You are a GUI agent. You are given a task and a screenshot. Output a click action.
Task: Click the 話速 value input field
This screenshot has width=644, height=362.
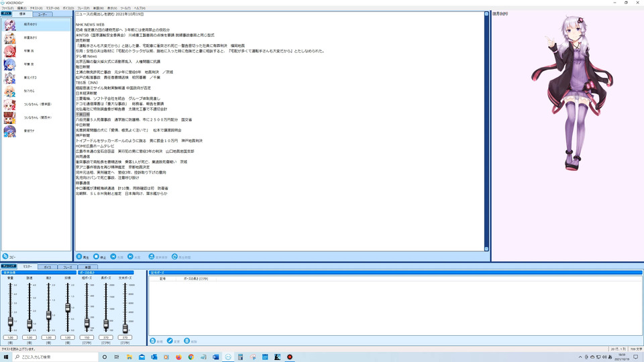[29, 337]
